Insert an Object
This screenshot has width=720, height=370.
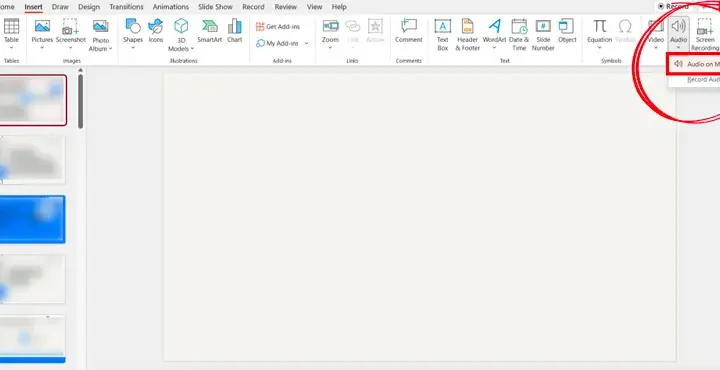567,31
